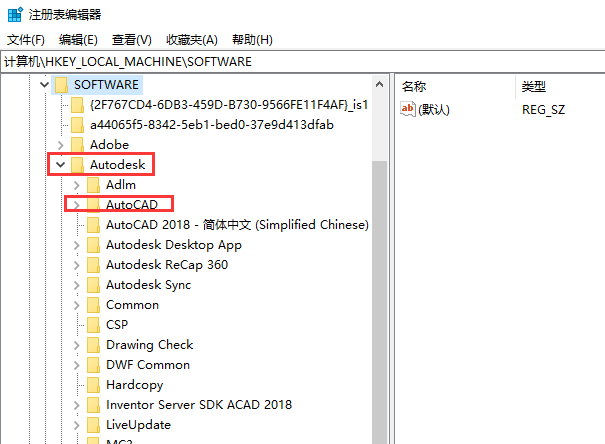Open the 帮助(H) menu
Viewport: 605px width, 444px height.
point(252,40)
